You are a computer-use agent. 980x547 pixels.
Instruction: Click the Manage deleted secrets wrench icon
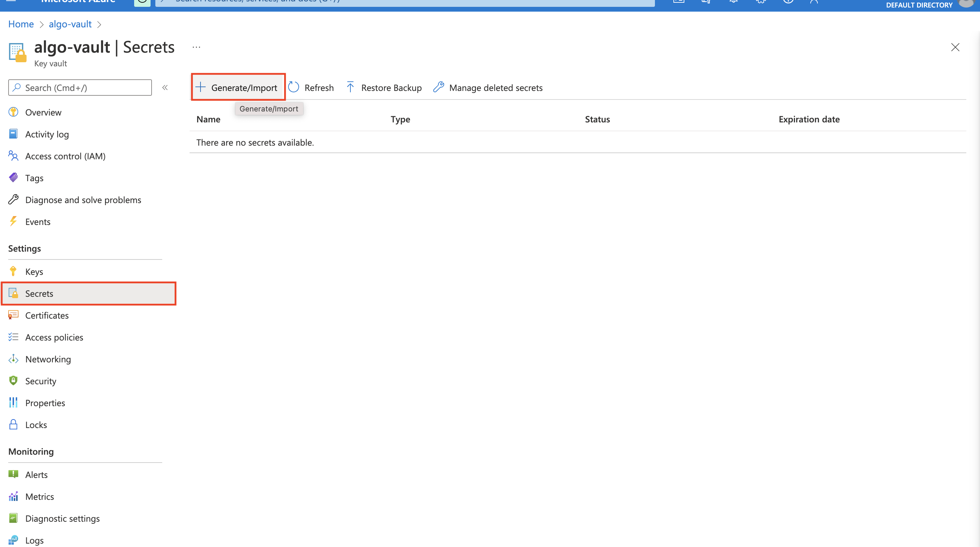click(439, 87)
